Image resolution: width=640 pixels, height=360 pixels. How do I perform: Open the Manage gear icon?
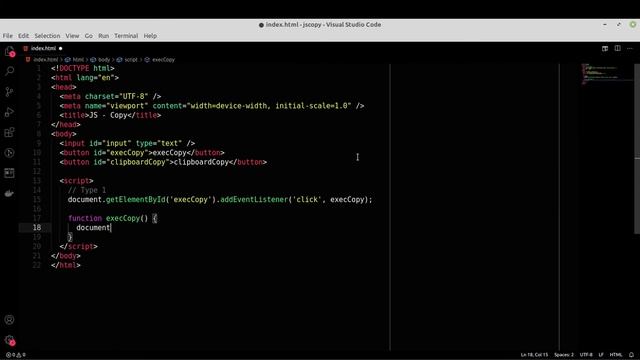coord(9,340)
